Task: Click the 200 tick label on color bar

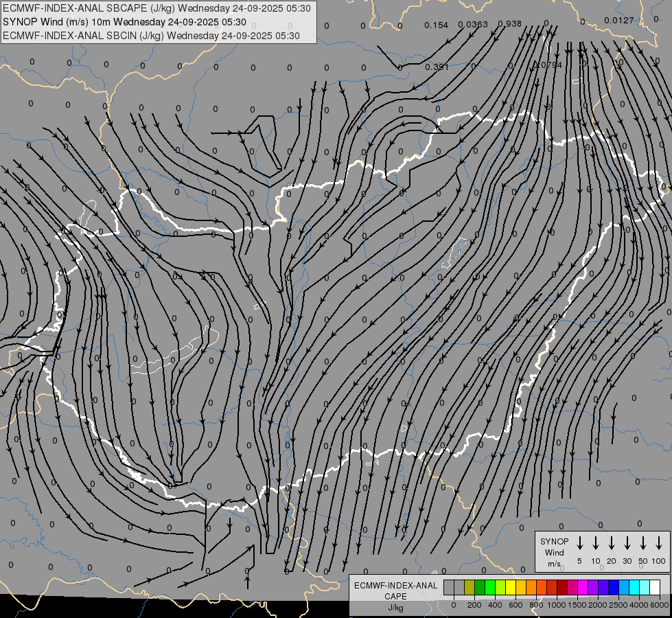Action: 474,605
